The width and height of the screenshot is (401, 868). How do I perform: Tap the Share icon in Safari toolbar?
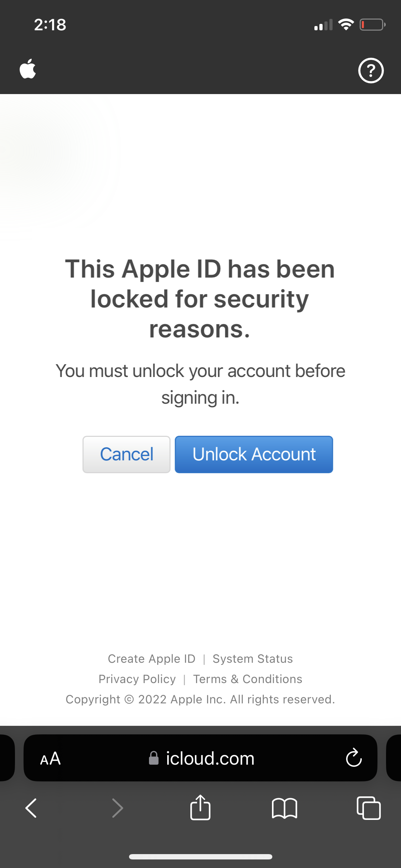click(x=200, y=808)
